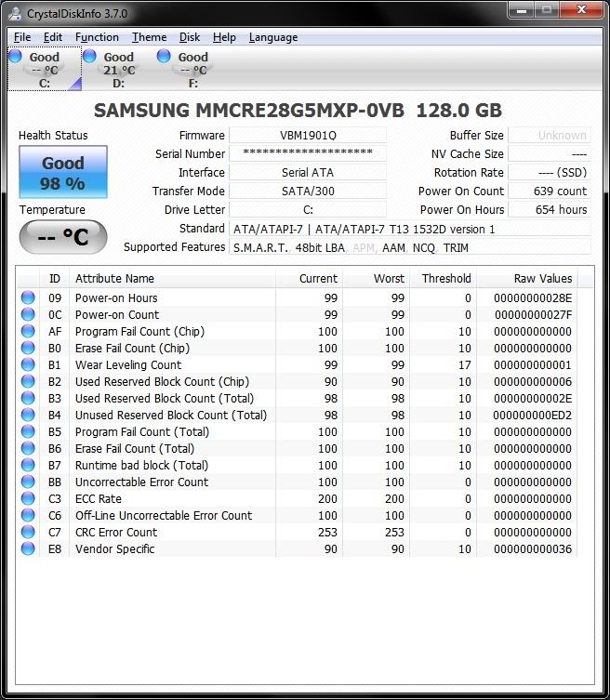Click the CrystalDiskInfo title bar icon
Viewport: 610px width, 700px height.
[x=15, y=13]
